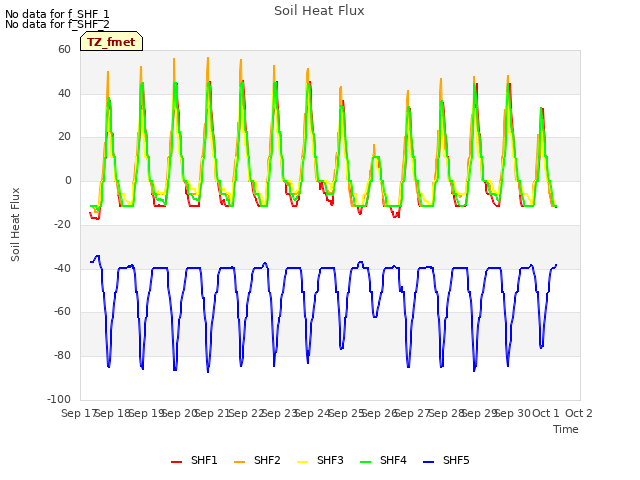The width and height of the screenshot is (640, 480).
Task: Click the vertical Soil Heat Flux axis label
Action: [x=15, y=224]
